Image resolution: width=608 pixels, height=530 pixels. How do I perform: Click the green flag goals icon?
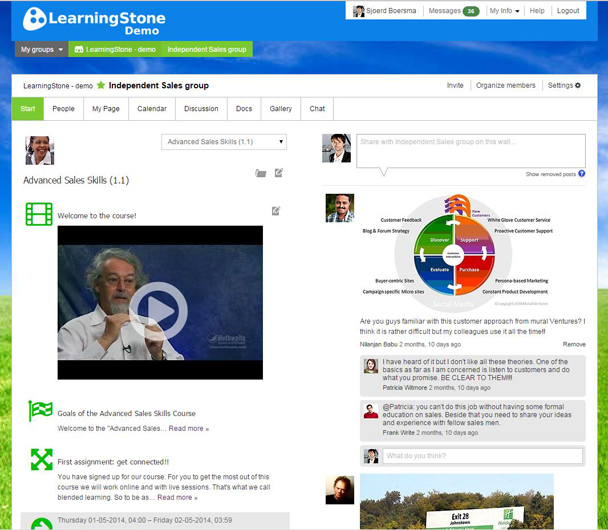(x=40, y=412)
